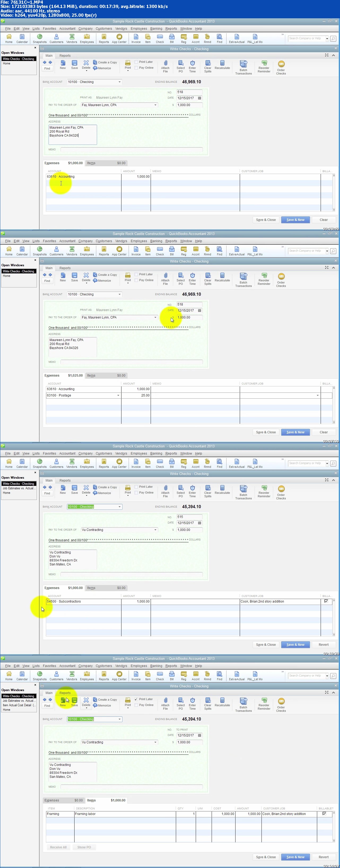Open the Invoice icon in the second frame
This screenshot has height=868, width=340.
coord(136,251)
